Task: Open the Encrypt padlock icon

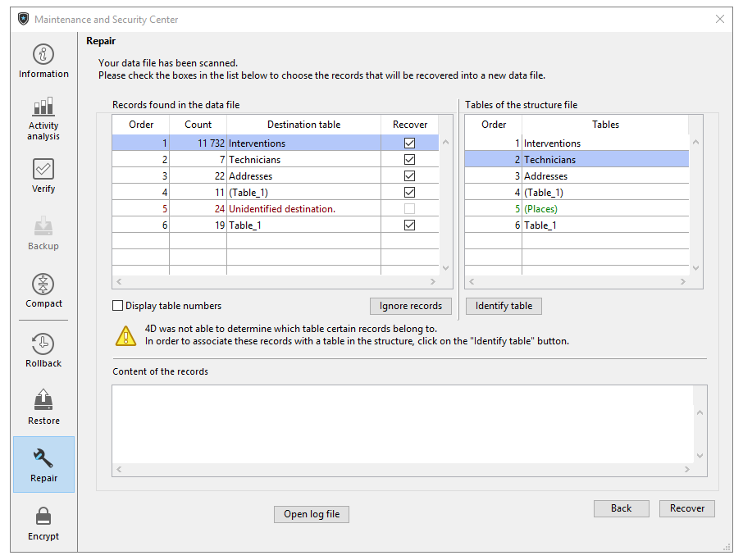Action: 43,516
